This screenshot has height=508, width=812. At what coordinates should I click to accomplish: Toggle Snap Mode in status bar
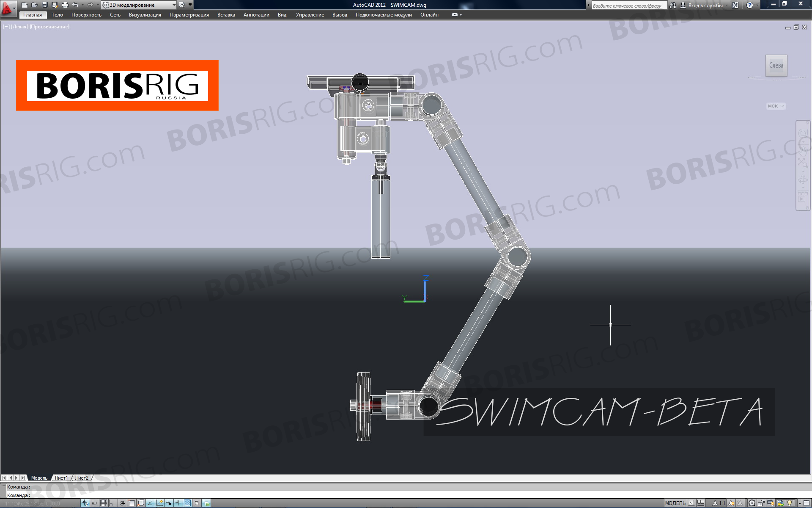tap(94, 503)
